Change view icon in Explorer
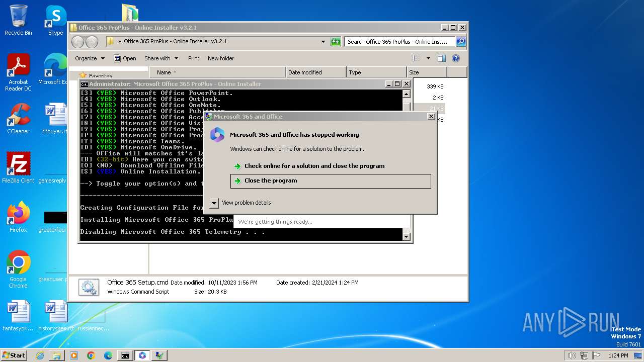Image resolution: width=644 pixels, height=362 pixels. click(x=416, y=58)
